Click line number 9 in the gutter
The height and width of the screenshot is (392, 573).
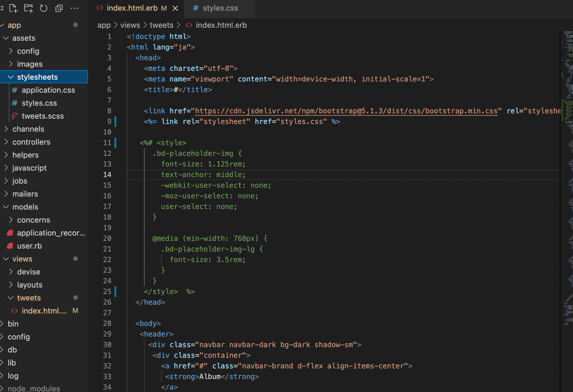pos(109,122)
